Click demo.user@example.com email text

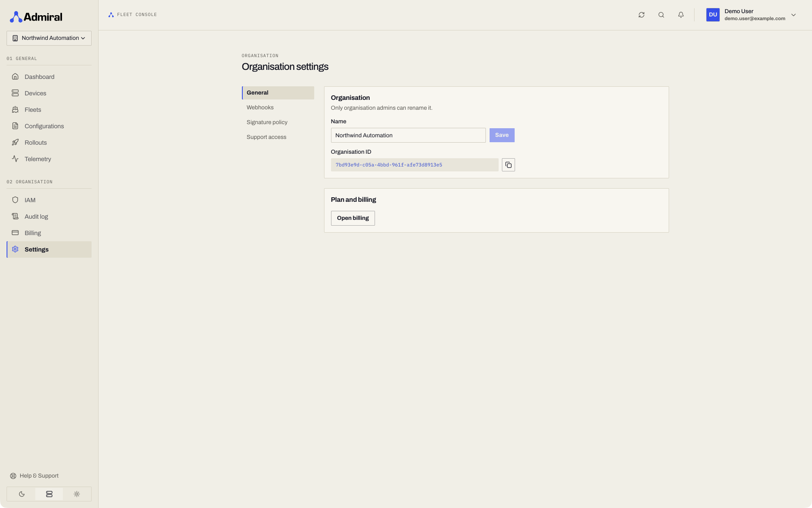pyautogui.click(x=755, y=18)
